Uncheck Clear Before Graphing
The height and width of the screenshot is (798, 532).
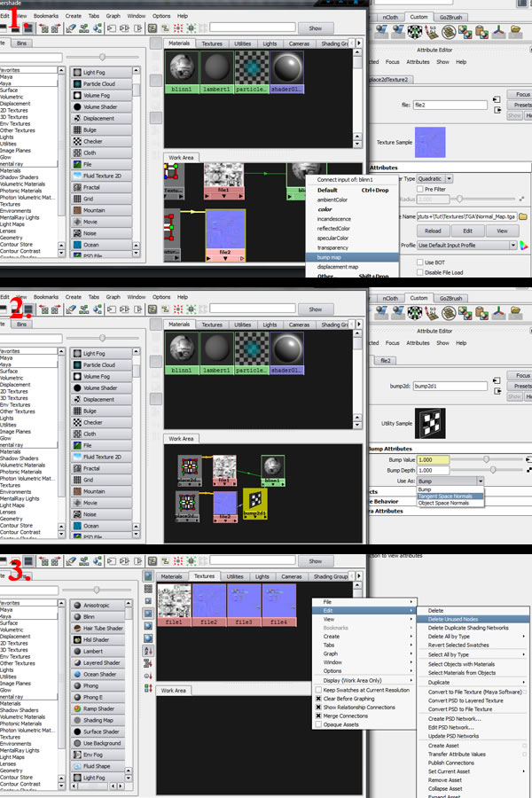pyautogui.click(x=318, y=699)
